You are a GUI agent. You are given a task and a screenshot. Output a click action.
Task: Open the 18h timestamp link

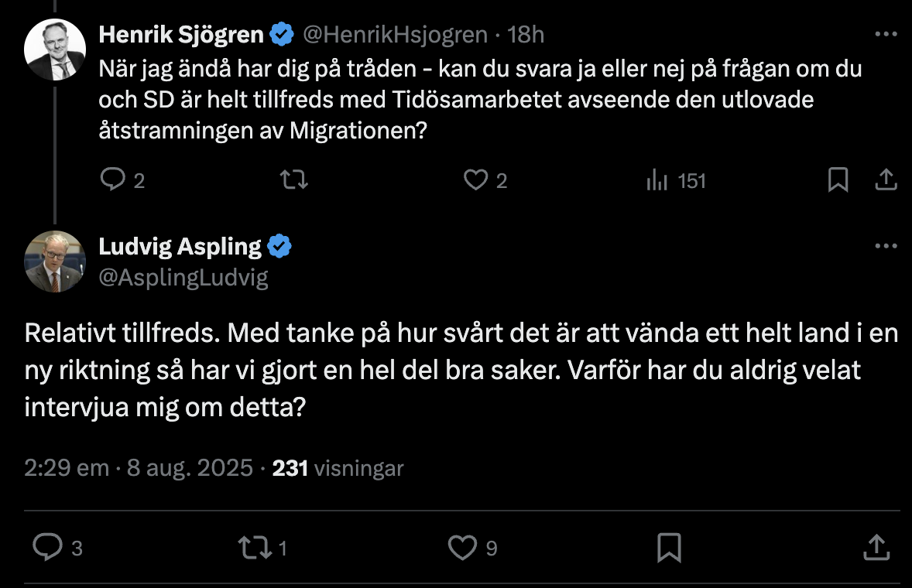pos(527,35)
